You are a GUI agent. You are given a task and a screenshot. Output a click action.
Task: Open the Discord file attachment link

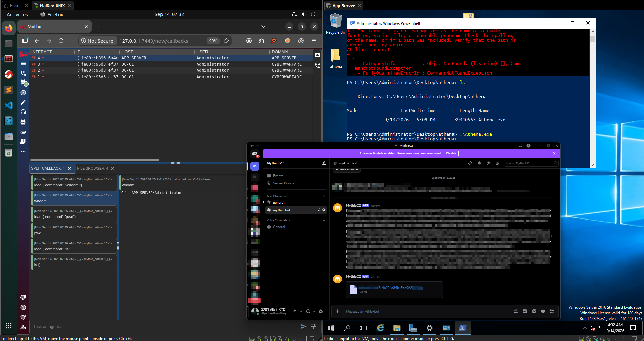390,288
